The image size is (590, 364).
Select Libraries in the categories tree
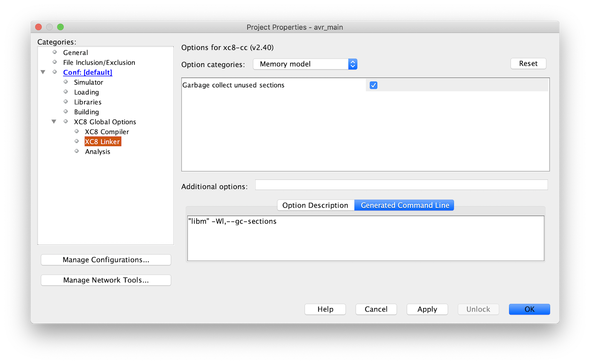pyautogui.click(x=87, y=102)
